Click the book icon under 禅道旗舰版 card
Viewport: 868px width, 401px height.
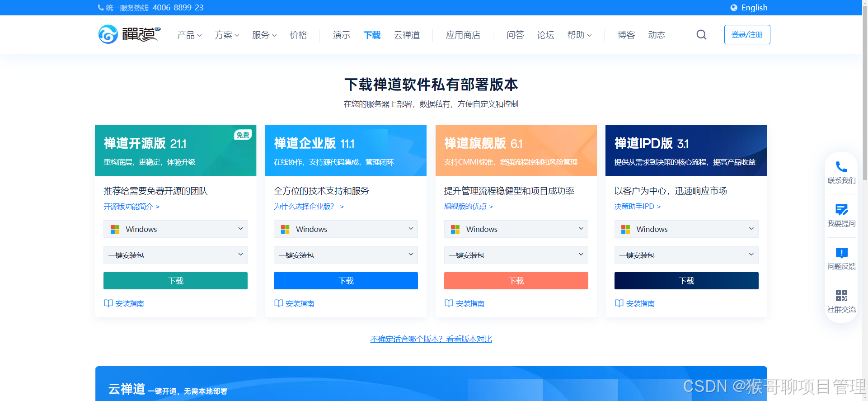click(449, 303)
